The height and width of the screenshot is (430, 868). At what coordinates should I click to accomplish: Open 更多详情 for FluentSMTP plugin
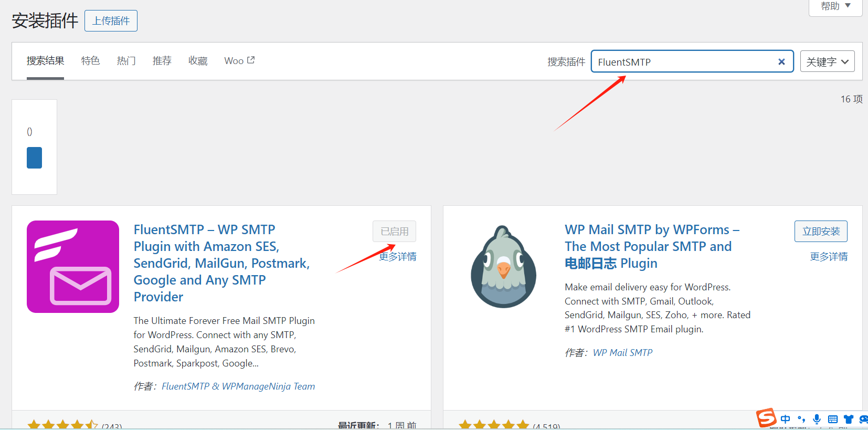coord(398,257)
